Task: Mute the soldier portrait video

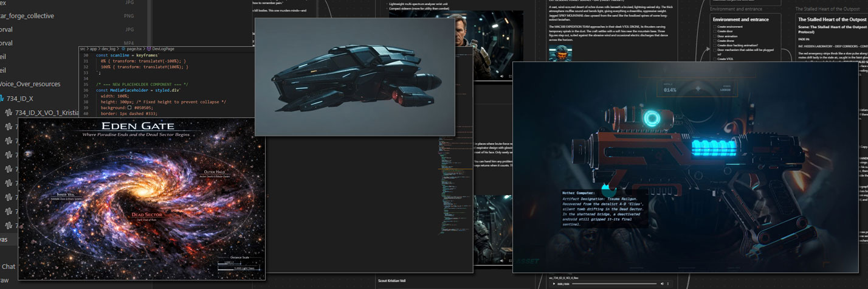Action: click(x=501, y=77)
